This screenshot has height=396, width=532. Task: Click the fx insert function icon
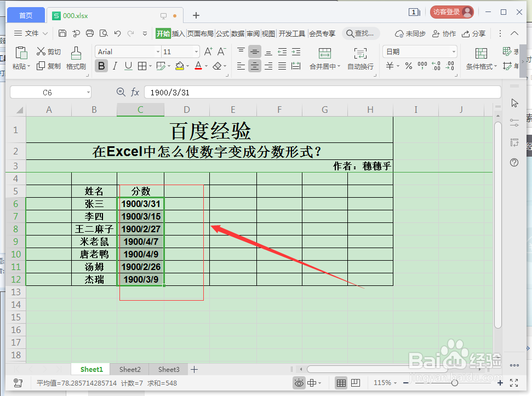pyautogui.click(x=135, y=92)
